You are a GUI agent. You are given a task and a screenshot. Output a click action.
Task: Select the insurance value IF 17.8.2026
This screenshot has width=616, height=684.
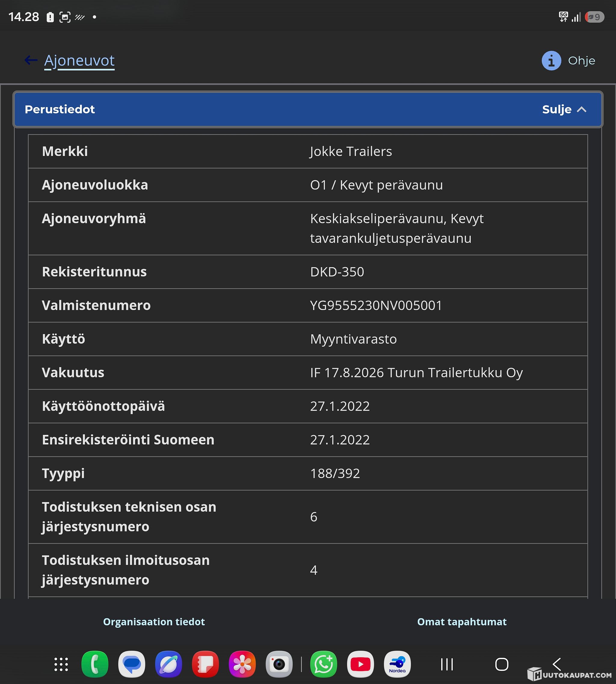tap(347, 373)
